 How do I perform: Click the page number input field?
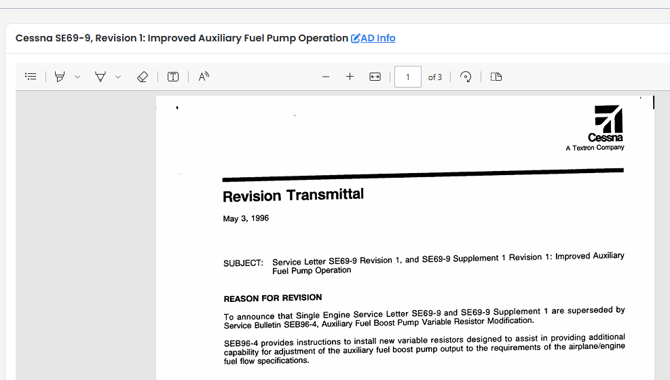click(x=408, y=77)
